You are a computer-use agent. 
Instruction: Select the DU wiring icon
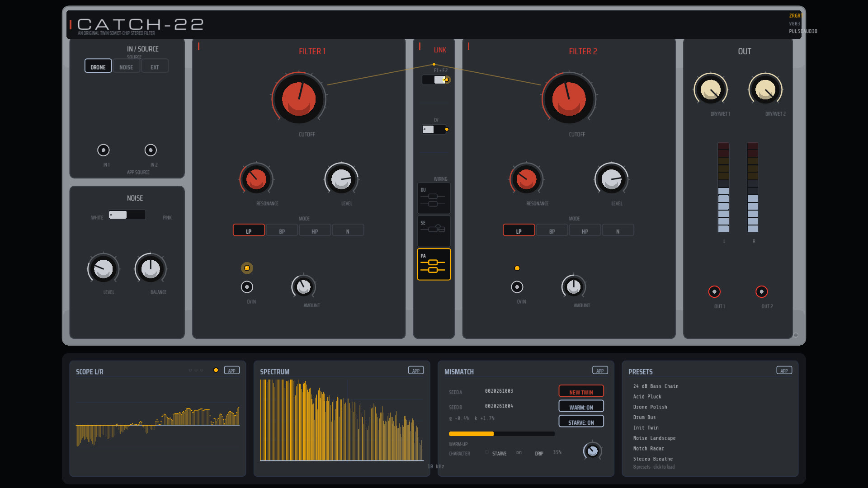pyautogui.click(x=434, y=198)
